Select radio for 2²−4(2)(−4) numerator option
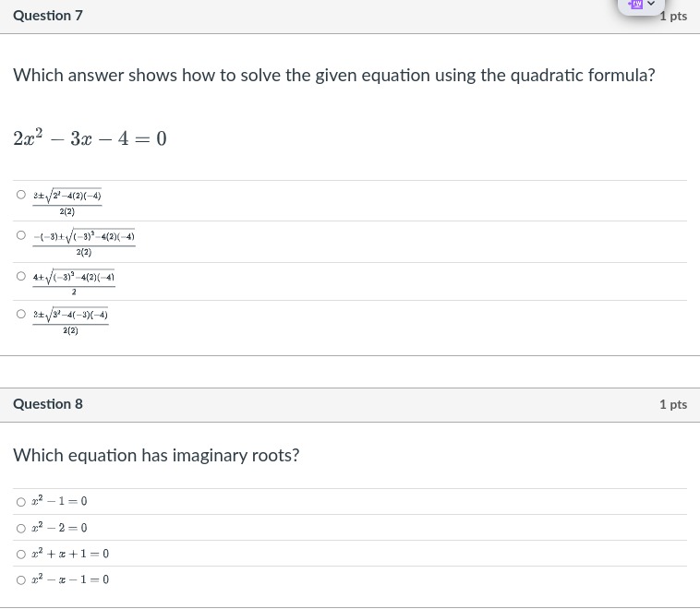This screenshot has width=700, height=609. click(x=21, y=195)
